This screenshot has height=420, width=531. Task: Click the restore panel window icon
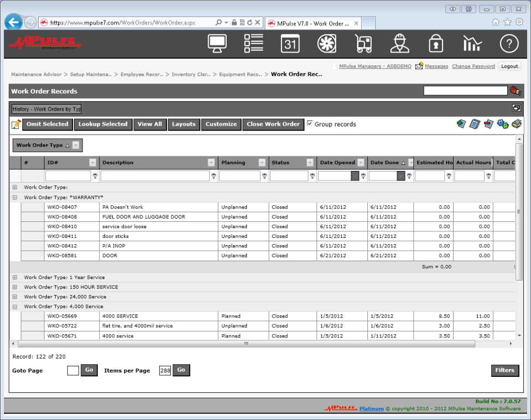point(517,108)
